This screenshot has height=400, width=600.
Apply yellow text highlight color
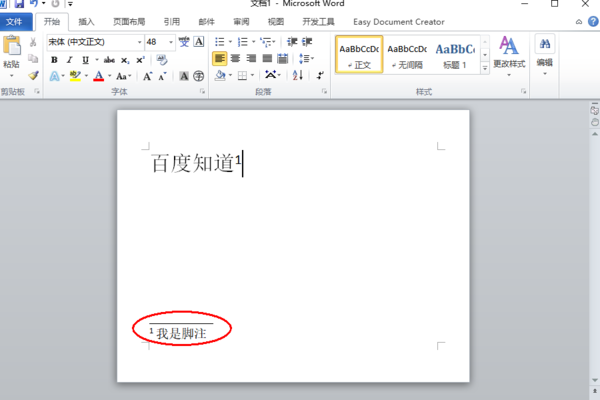(75, 76)
